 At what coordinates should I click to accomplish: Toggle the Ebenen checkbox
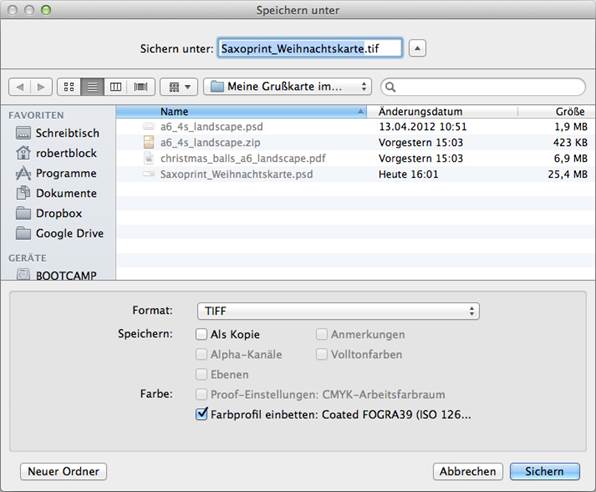pyautogui.click(x=201, y=375)
